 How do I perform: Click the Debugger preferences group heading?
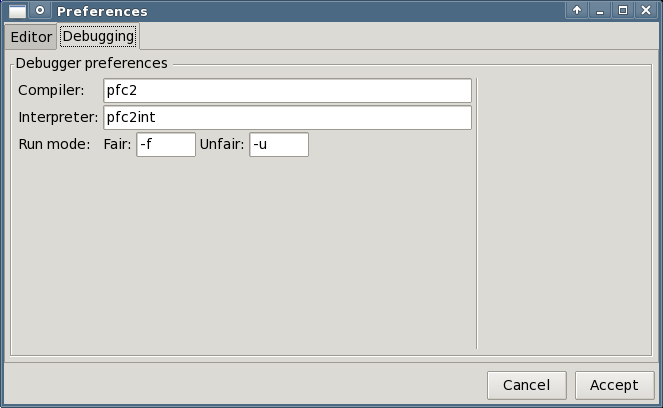tap(92, 63)
